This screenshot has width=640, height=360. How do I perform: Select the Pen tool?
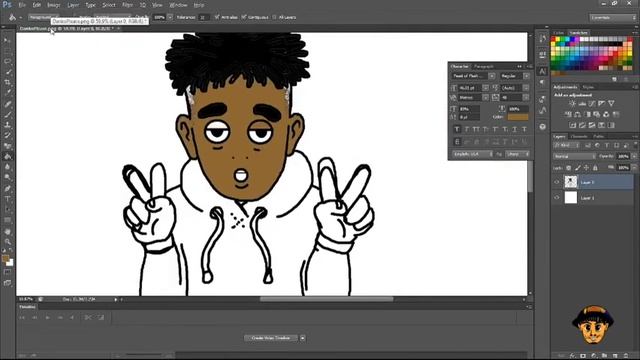(7, 189)
